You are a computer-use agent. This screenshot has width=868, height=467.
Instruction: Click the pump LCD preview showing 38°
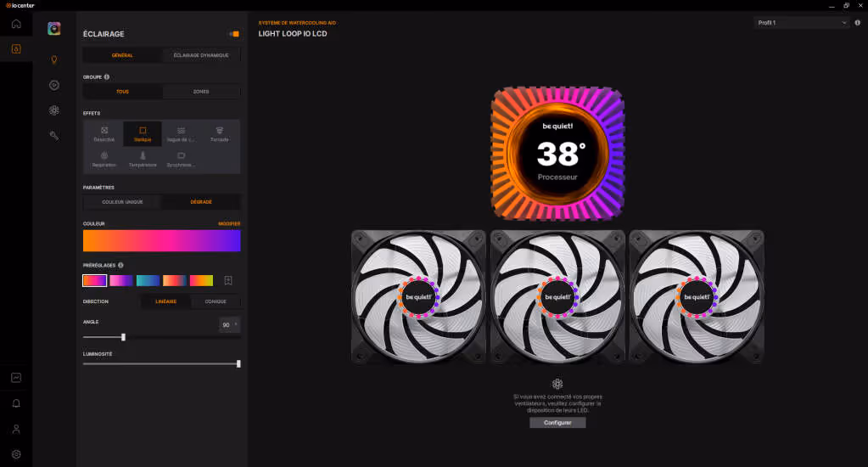click(x=557, y=154)
